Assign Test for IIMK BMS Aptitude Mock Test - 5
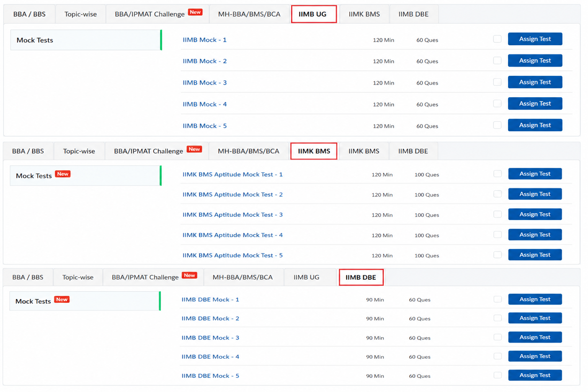This screenshot has width=588, height=392. click(535, 255)
